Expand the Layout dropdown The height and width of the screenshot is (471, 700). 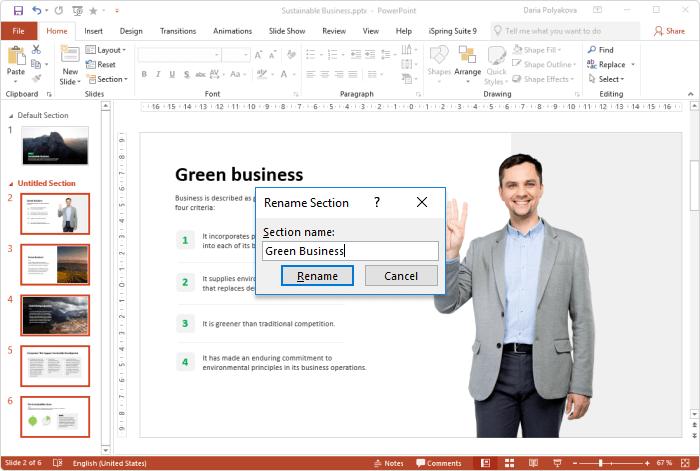click(x=108, y=50)
